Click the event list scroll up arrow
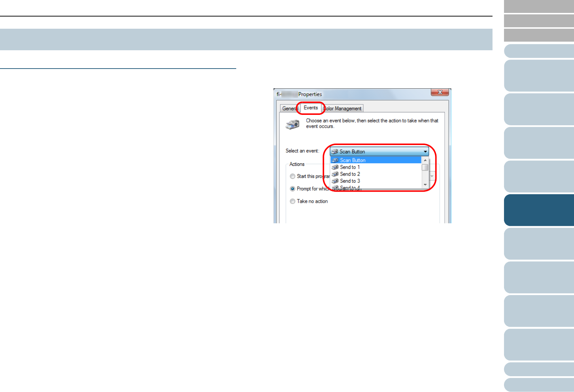The width and height of the screenshot is (574, 392). 425,160
